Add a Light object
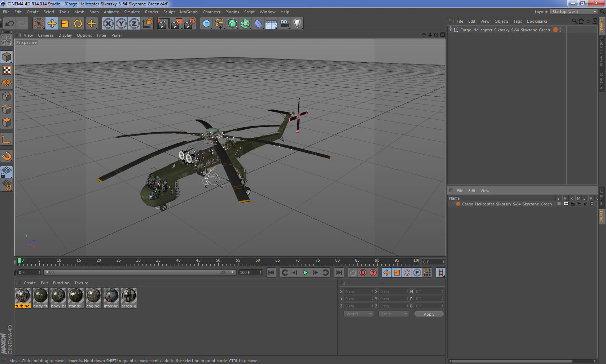 coord(297,24)
